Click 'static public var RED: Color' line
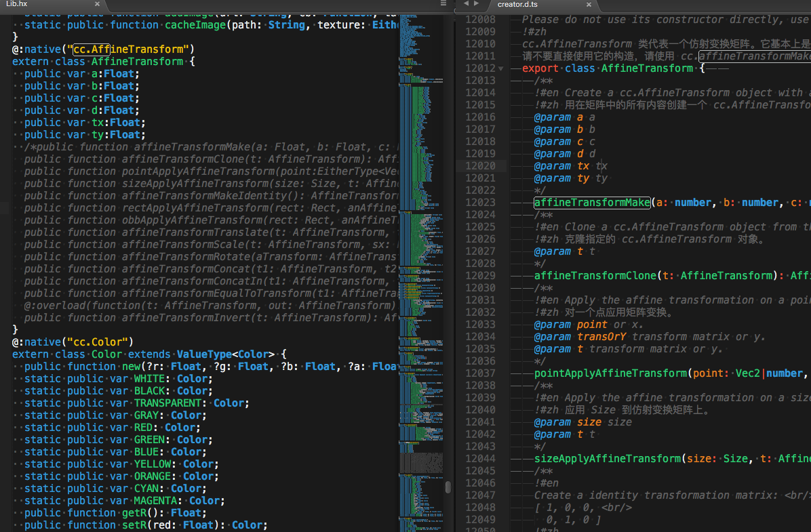The image size is (811, 532). (113, 428)
